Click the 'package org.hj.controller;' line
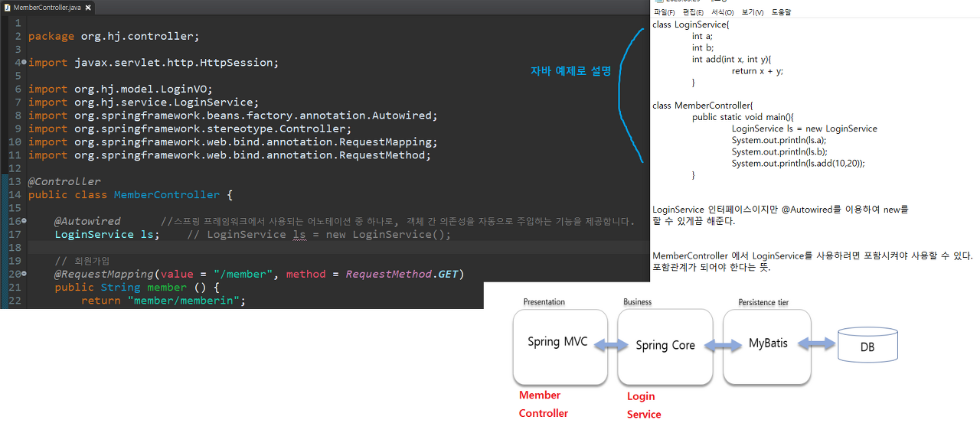980x423 pixels. [x=113, y=36]
